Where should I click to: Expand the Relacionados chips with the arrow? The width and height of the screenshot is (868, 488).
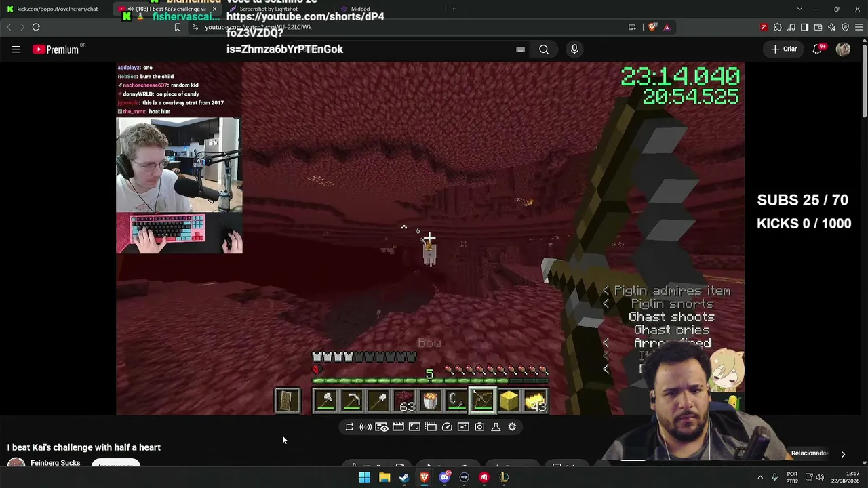(843, 454)
